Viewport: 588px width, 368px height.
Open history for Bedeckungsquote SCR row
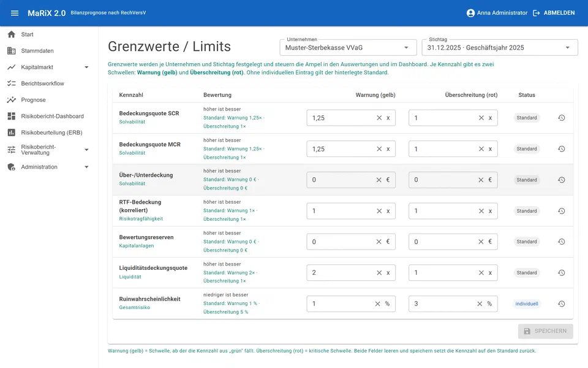point(562,118)
